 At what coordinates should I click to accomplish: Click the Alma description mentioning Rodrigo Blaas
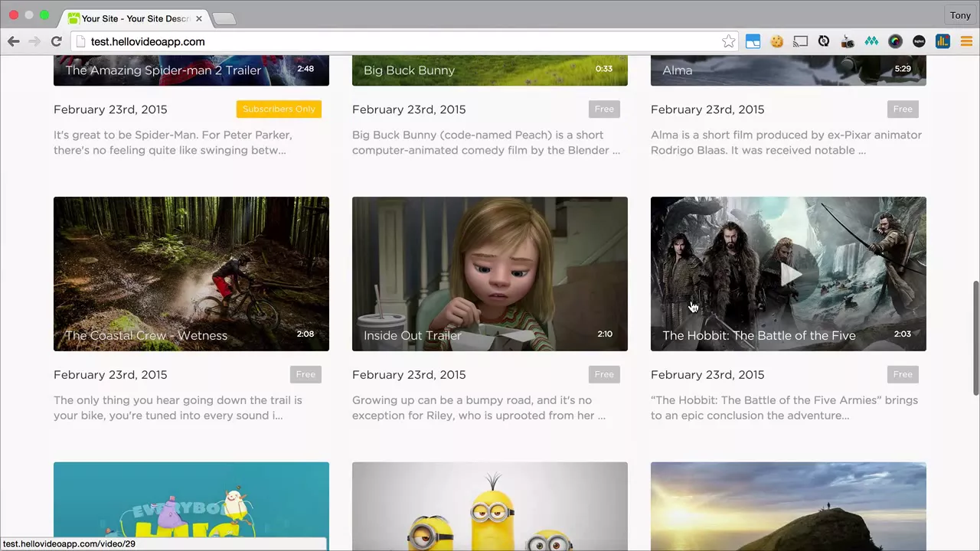tap(786, 142)
